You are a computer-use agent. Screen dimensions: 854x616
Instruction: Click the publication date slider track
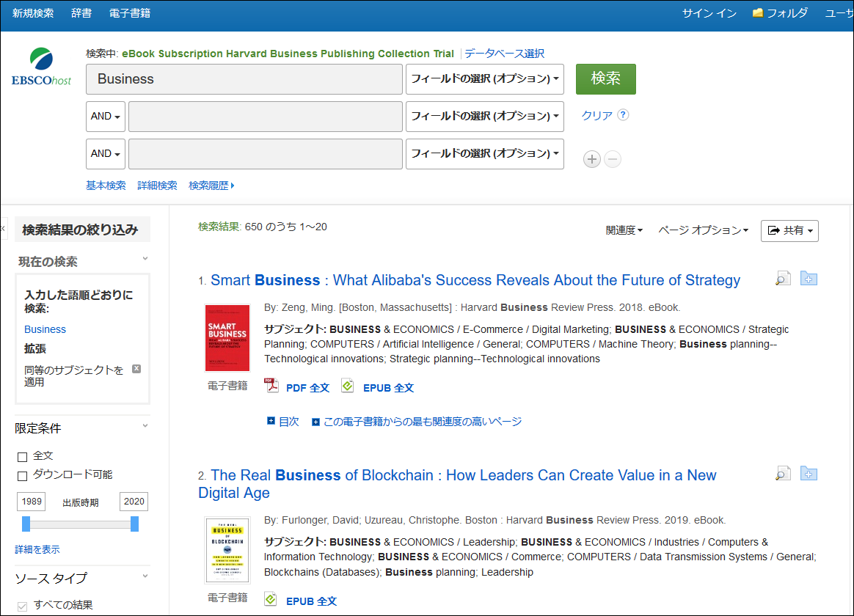click(x=81, y=524)
